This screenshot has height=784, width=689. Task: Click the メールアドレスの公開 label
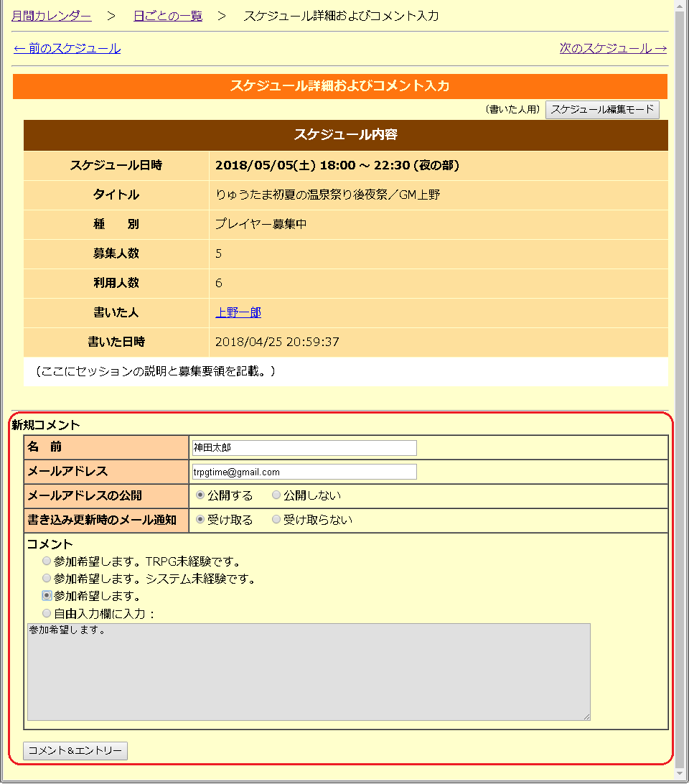point(85,495)
